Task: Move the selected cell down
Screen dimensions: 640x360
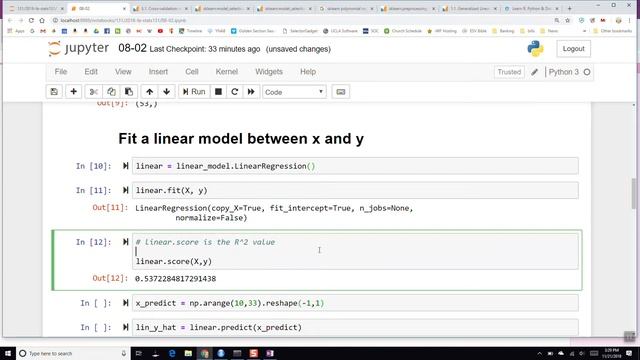Action: [167, 92]
